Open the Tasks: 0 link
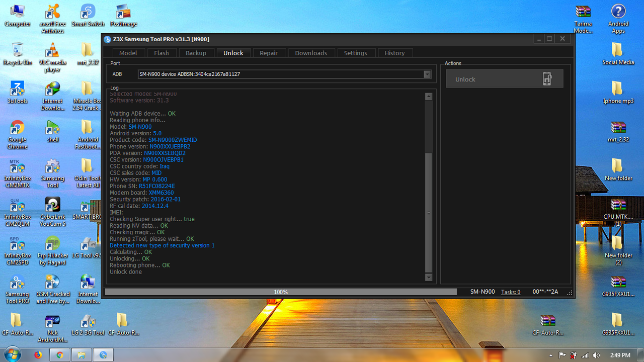 (x=511, y=292)
